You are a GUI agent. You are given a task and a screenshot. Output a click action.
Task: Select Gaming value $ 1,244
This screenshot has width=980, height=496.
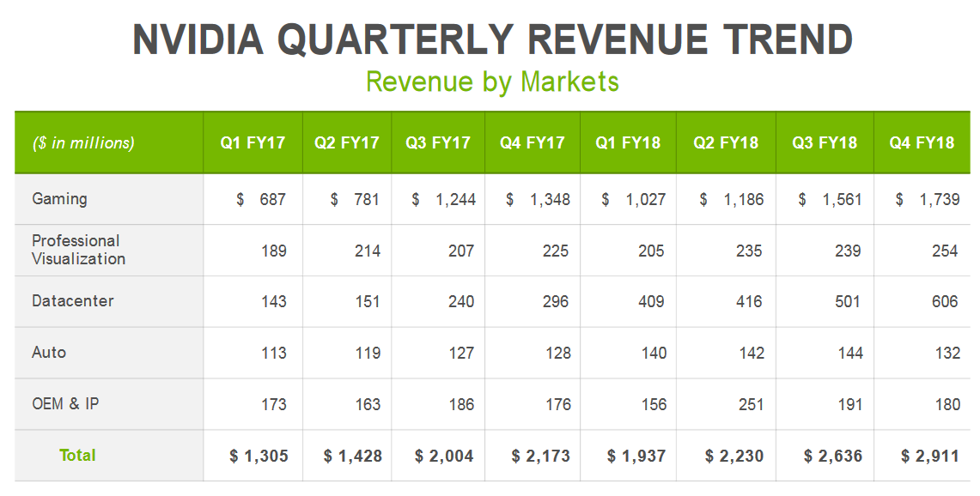(444, 199)
